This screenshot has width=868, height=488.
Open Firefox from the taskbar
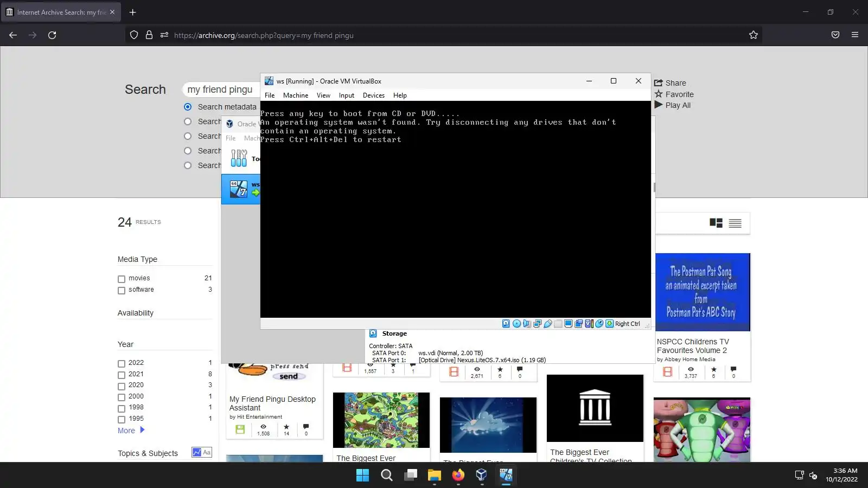pos(458,476)
